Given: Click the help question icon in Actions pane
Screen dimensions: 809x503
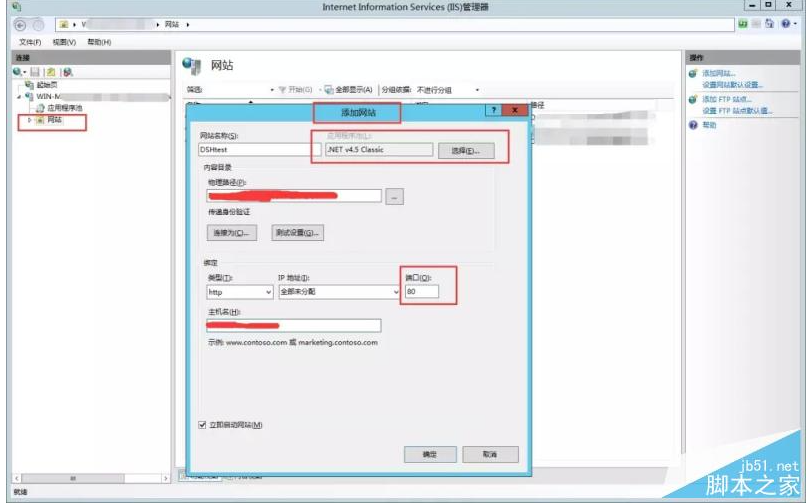Looking at the screenshot, I should [x=693, y=125].
